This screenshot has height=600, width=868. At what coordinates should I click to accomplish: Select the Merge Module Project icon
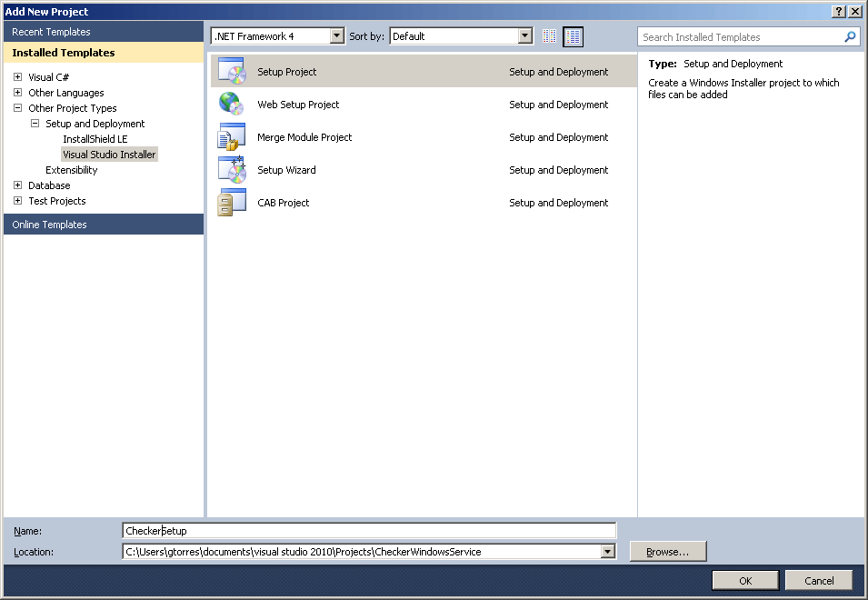(x=232, y=136)
